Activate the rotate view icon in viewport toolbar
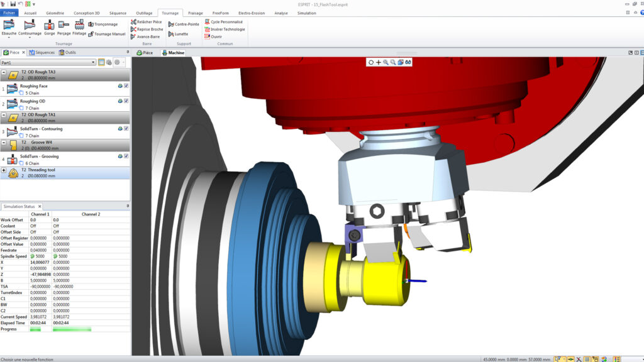The width and height of the screenshot is (644, 362). click(371, 62)
